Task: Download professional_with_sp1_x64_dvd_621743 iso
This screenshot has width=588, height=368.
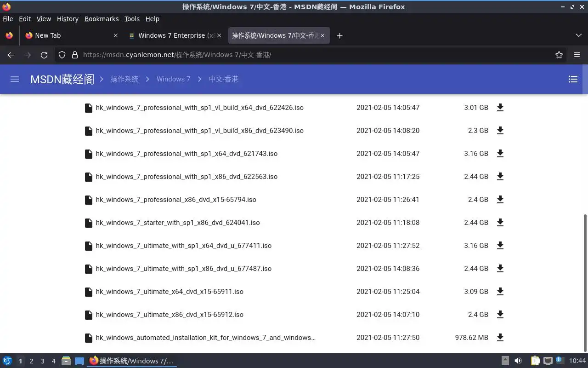Action: 500,154
